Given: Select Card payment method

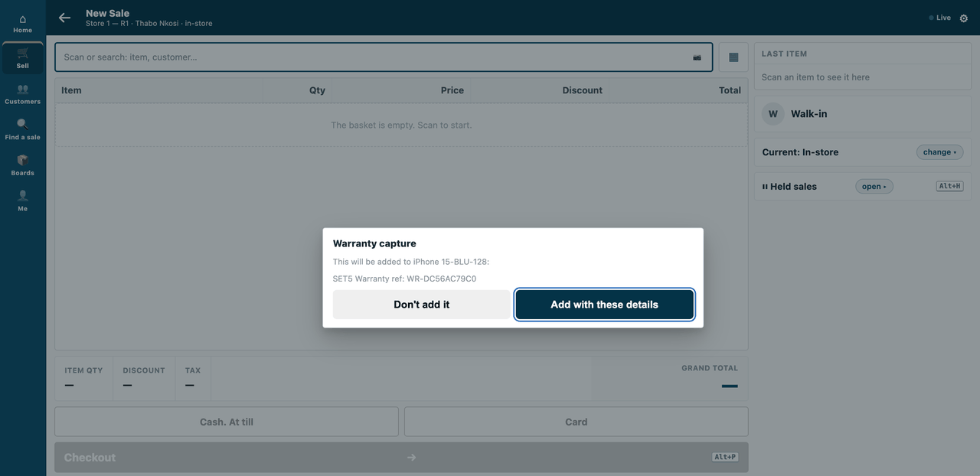Looking at the screenshot, I should (577, 422).
